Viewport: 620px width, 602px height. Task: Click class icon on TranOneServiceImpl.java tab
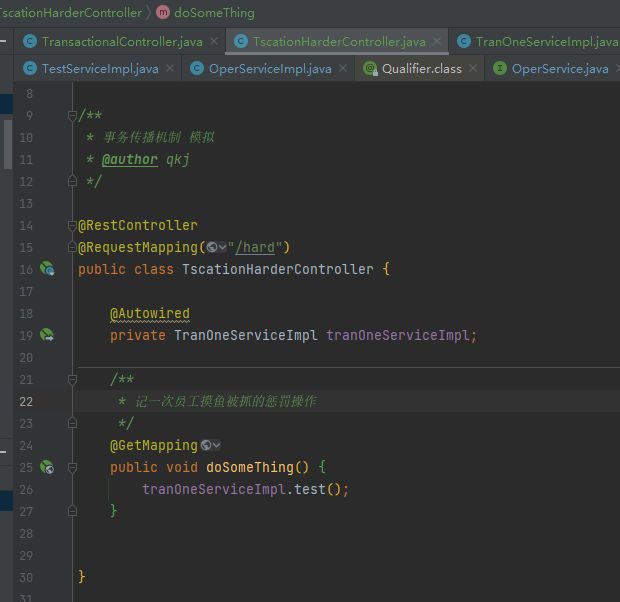click(x=464, y=41)
